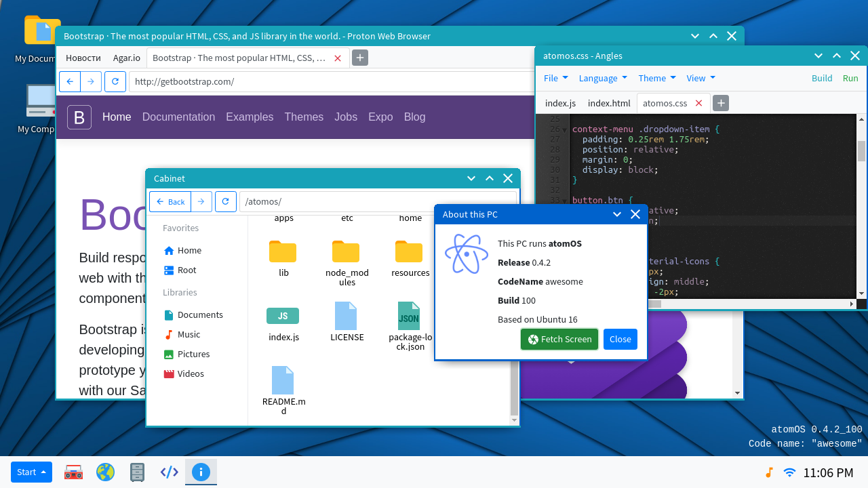Refresh the /atomos/ folder view in Cabinet
The image size is (868, 488).
pyautogui.click(x=225, y=201)
